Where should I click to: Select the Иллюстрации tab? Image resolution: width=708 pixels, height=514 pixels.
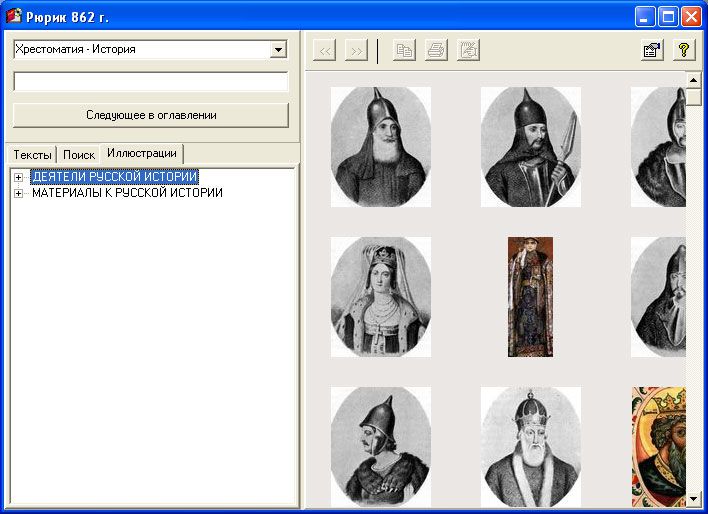point(142,153)
